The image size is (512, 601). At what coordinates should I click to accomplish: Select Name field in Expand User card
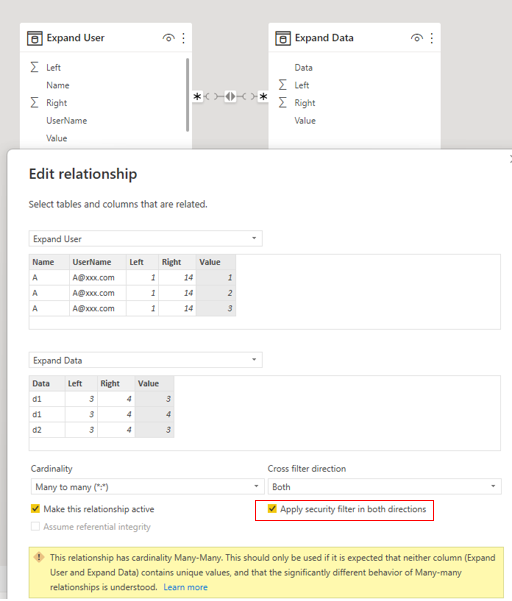tap(58, 85)
